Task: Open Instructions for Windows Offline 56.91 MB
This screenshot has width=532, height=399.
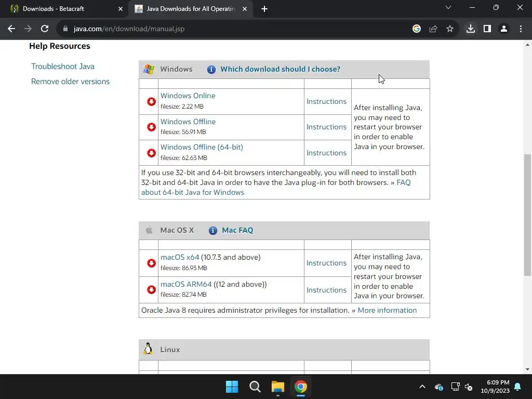Action: (326, 127)
